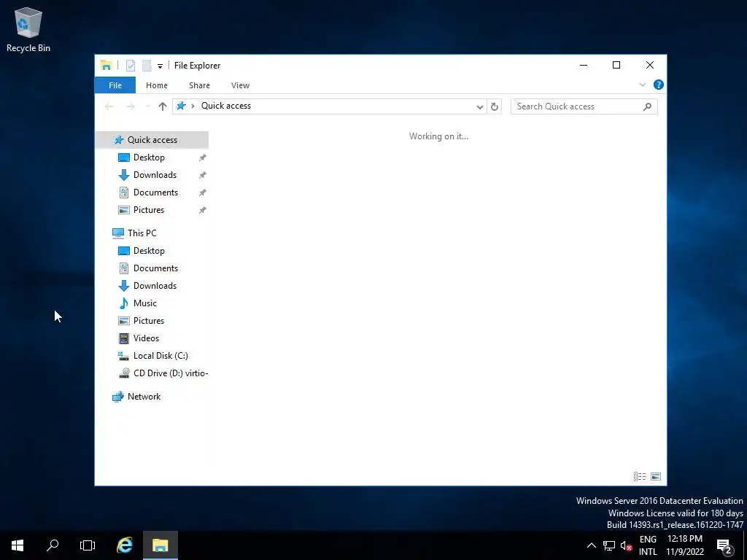Click the Back navigation arrow

click(109, 106)
